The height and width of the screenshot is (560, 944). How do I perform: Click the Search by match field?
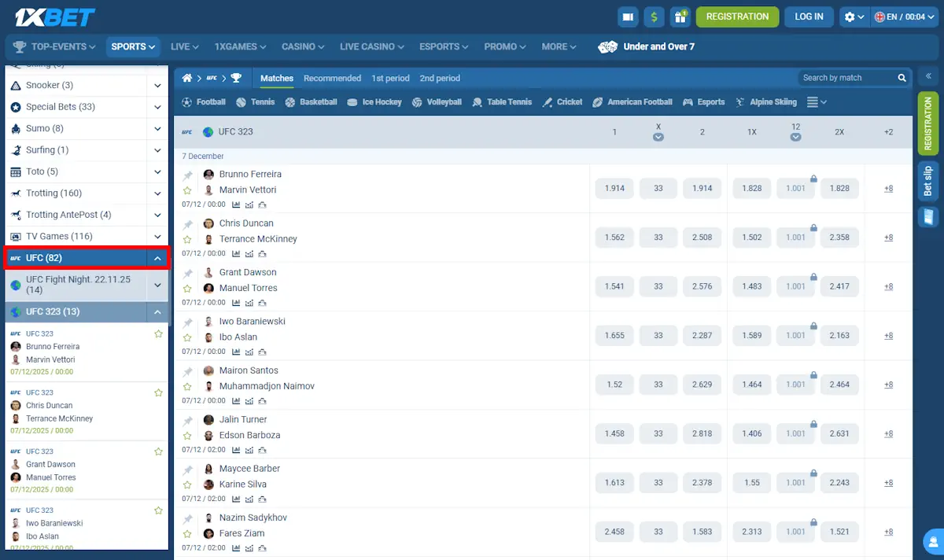click(846, 78)
